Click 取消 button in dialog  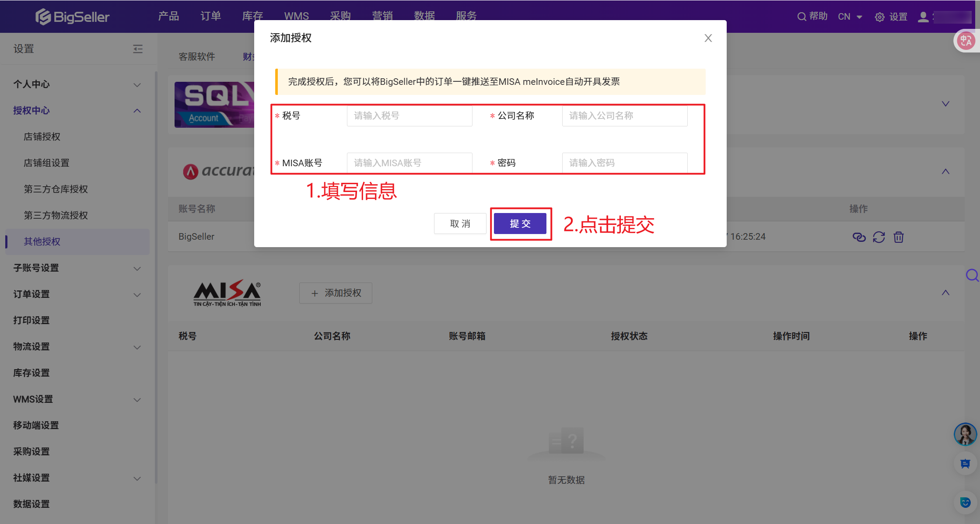click(460, 224)
